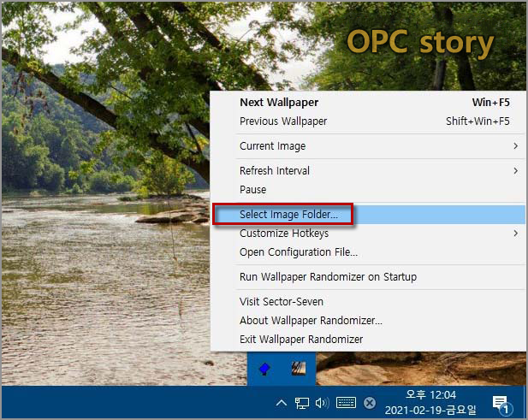528x420 pixels.
Task: Open the Refresh Interval submenu
Action: pyautogui.click(x=368, y=170)
